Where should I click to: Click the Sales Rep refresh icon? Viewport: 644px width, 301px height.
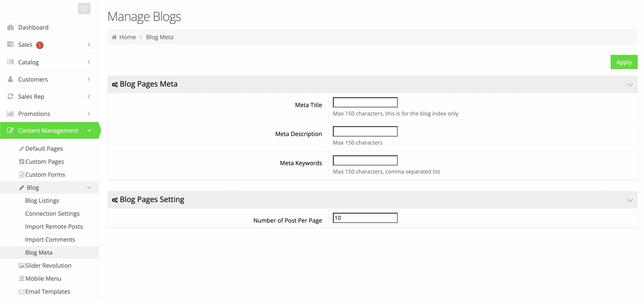[x=10, y=96]
